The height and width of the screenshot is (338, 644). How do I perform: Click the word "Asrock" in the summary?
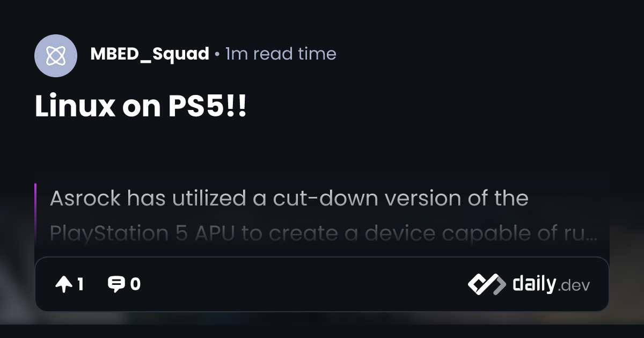[85, 199]
